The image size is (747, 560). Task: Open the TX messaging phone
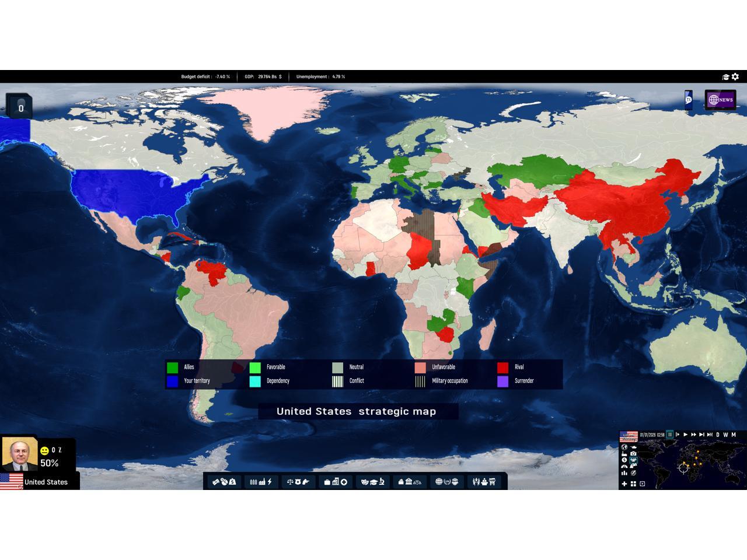pos(689,100)
